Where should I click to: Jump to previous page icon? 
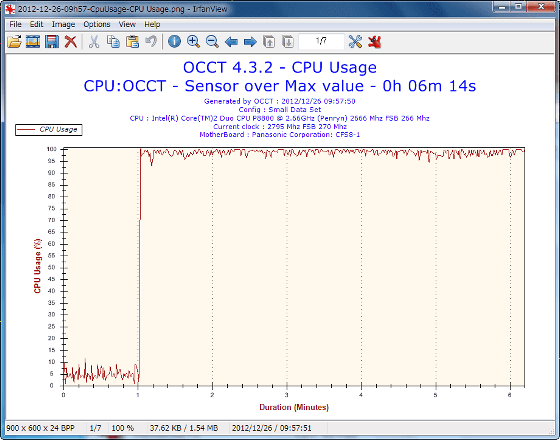[x=269, y=42]
